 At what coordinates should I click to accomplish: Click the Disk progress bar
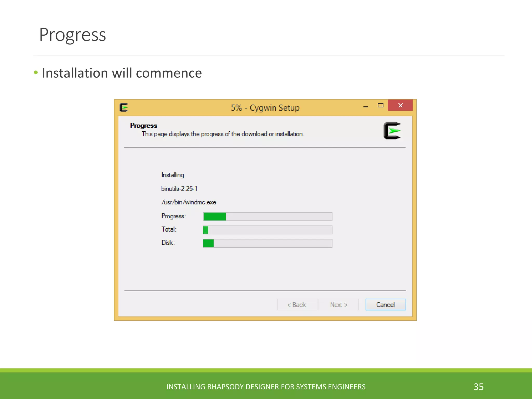(268, 243)
